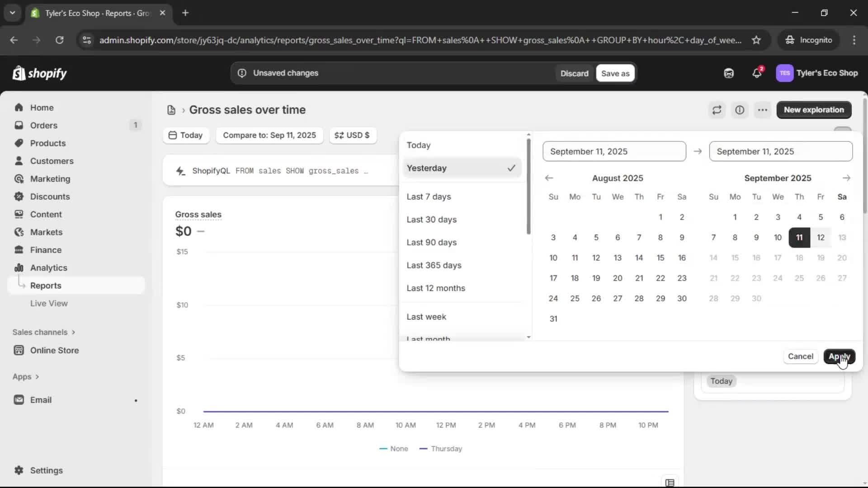Apply the selected date range
Screen dimensions: 868x488
pos(840,357)
